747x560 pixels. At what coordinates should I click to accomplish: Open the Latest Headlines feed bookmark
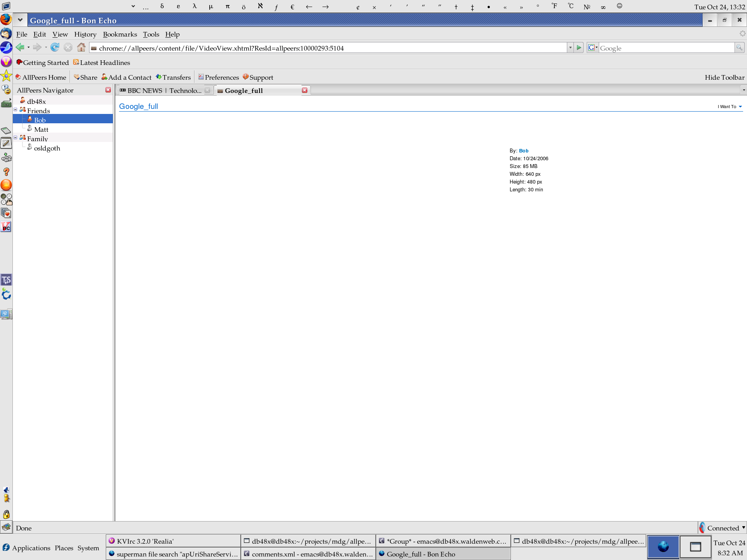pos(102,63)
